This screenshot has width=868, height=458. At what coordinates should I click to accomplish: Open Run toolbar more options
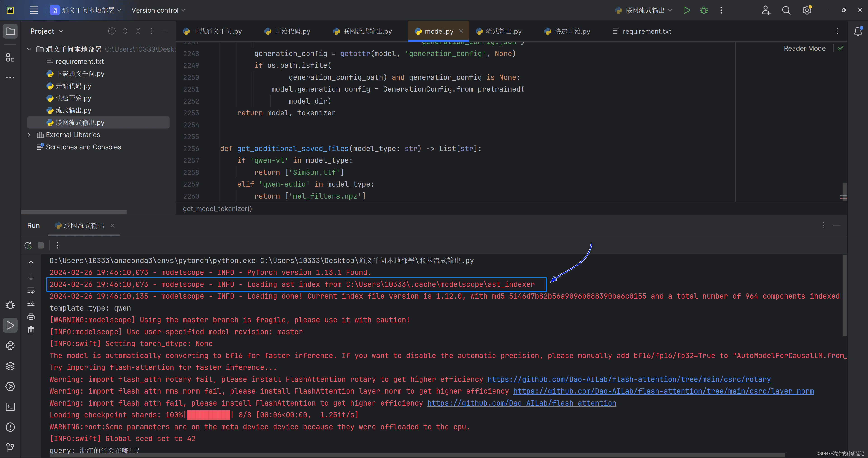click(x=58, y=246)
